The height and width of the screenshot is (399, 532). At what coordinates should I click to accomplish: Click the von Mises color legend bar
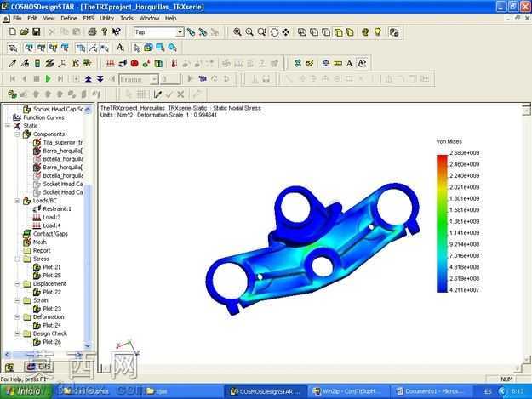coord(442,223)
